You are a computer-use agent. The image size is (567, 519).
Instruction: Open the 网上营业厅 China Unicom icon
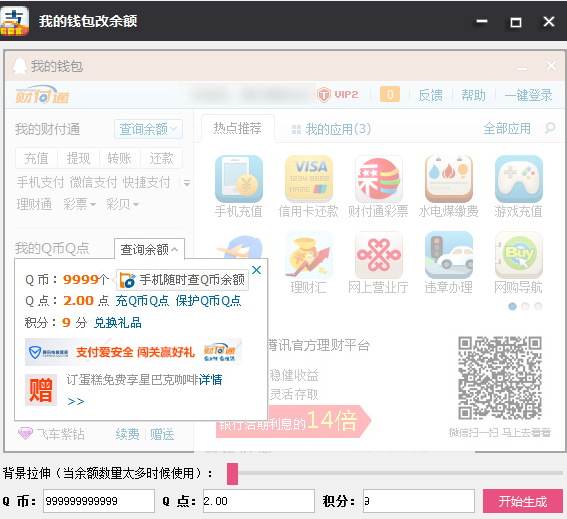click(379, 255)
